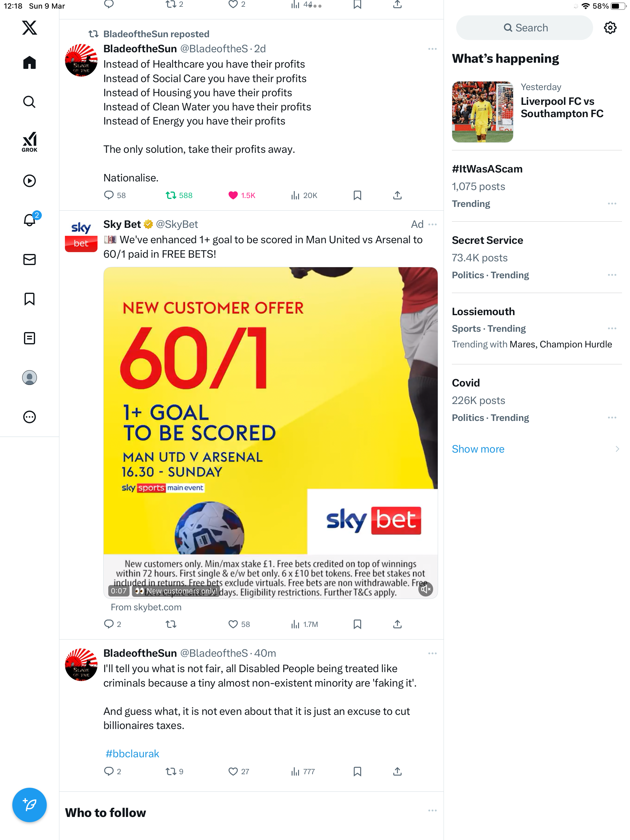Open more options for Sky Bet ad
Screen dimensions: 630x840
coord(433,224)
